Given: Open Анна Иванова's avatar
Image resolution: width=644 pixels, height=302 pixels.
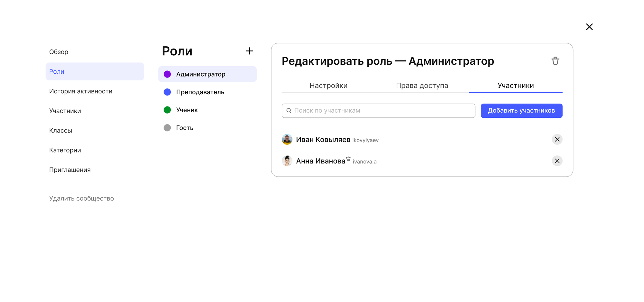Looking at the screenshot, I should 287,161.
